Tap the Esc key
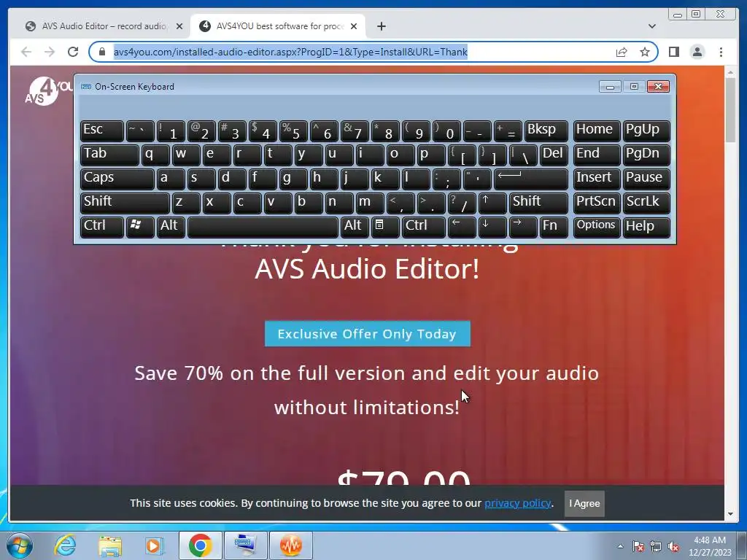 coord(102,131)
